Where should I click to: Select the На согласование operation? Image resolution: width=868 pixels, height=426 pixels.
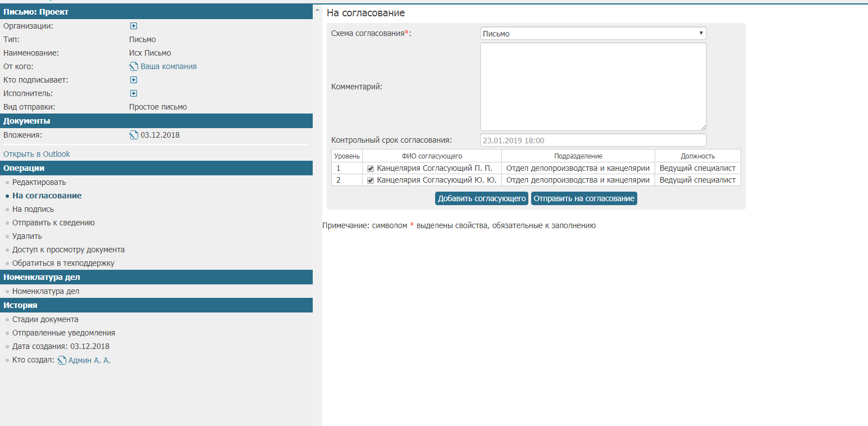tap(47, 196)
